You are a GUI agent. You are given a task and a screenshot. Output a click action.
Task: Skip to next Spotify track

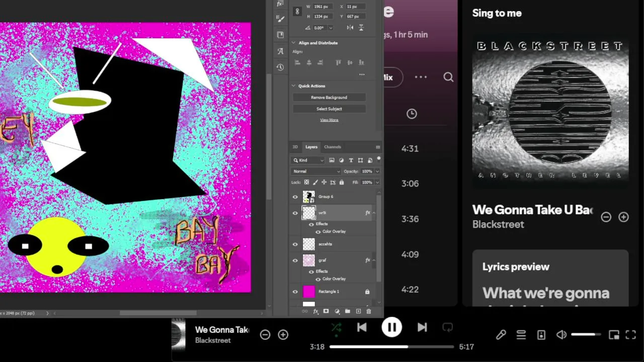(422, 328)
